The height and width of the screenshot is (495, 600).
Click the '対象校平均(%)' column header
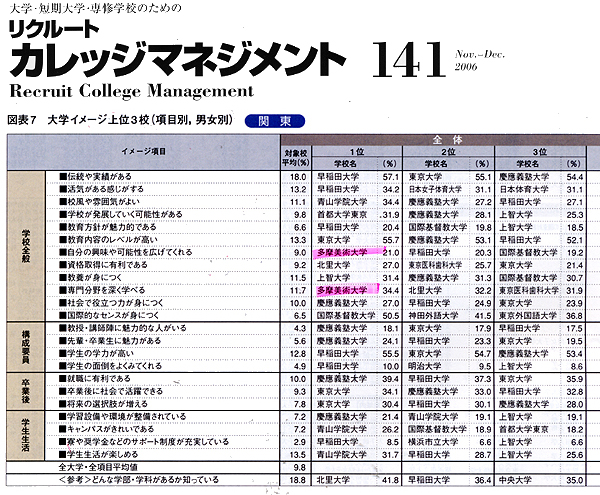click(296, 158)
